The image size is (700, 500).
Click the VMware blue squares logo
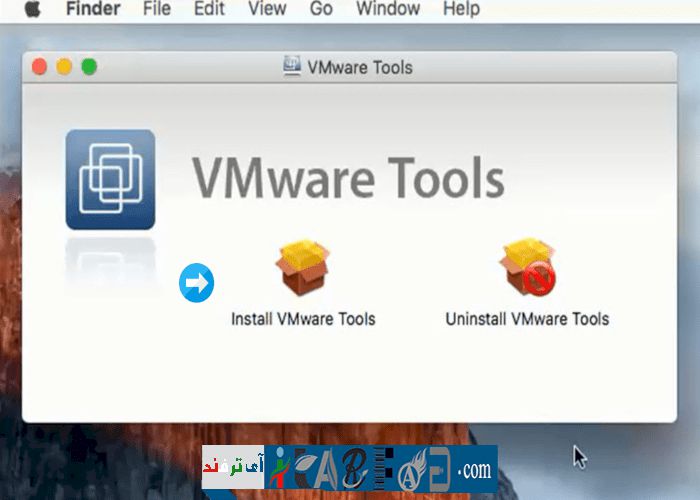click(x=110, y=180)
